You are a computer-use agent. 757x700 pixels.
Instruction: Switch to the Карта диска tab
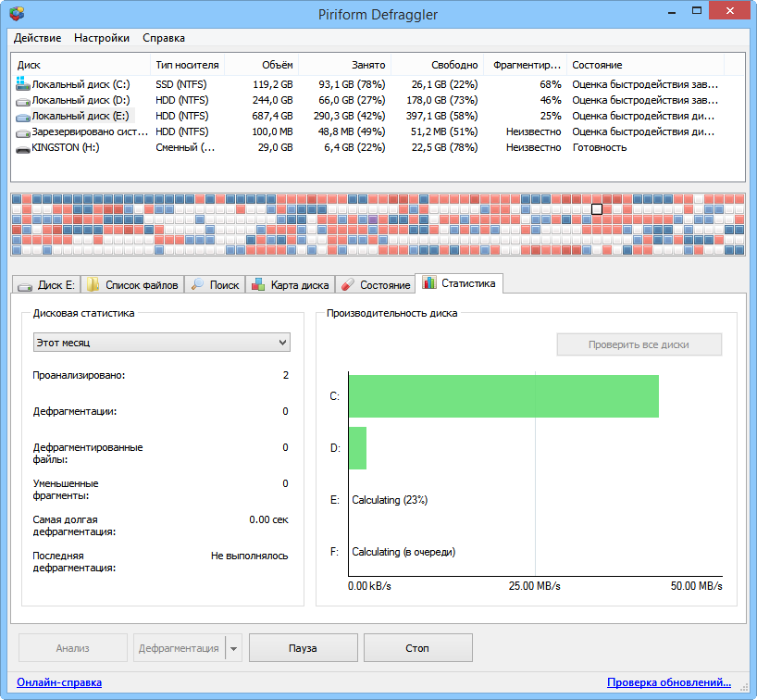tap(291, 284)
